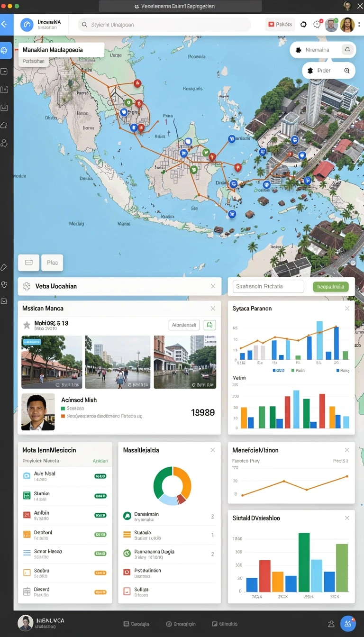Click the sidebar person icon
This screenshot has height=637, width=364.
coord(4,143)
